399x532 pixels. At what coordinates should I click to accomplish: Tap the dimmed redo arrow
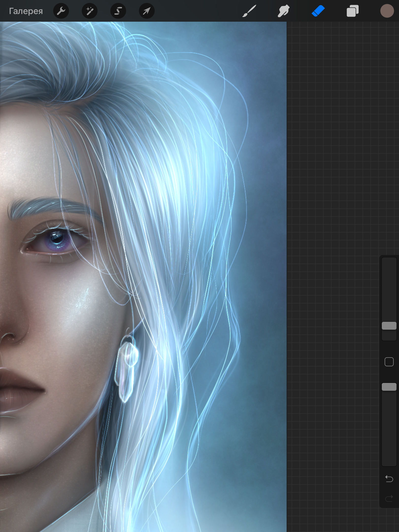pyautogui.click(x=389, y=499)
